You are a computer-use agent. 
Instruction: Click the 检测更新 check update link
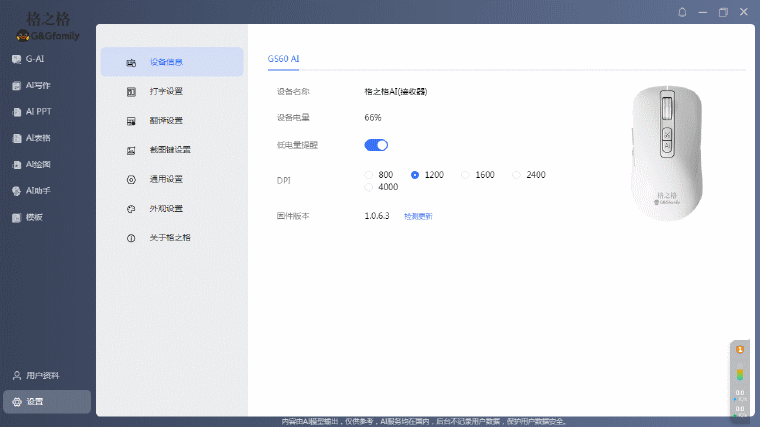[418, 216]
